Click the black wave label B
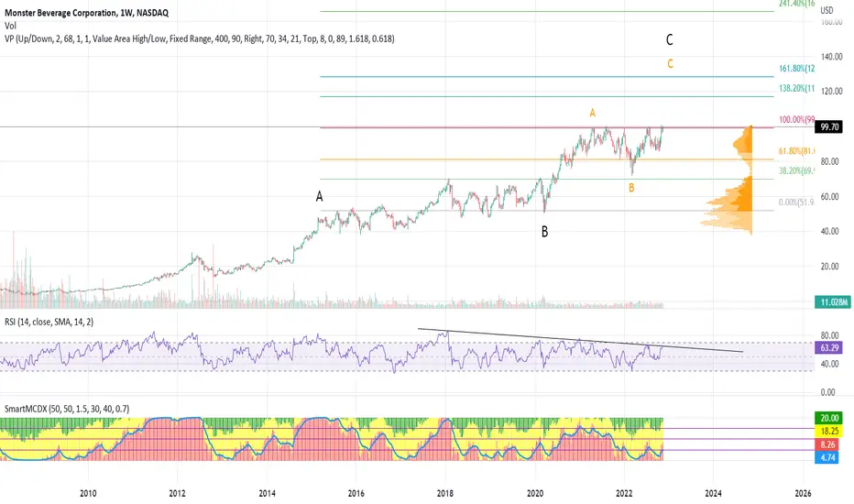Image resolution: width=854 pixels, height=504 pixels. [x=544, y=232]
